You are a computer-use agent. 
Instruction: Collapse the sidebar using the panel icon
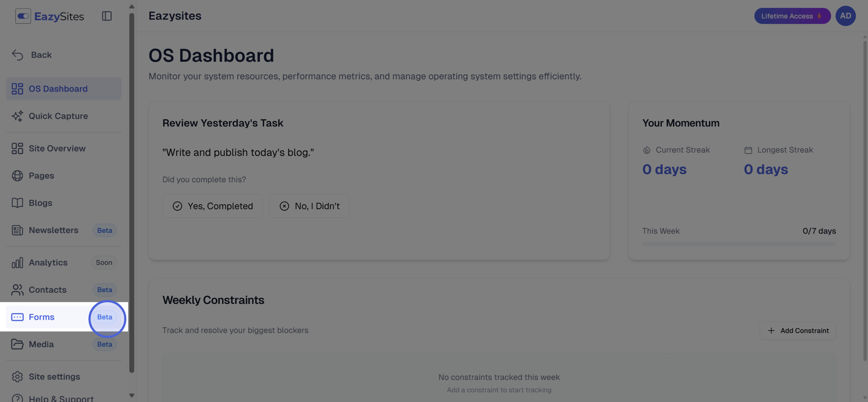(x=107, y=16)
